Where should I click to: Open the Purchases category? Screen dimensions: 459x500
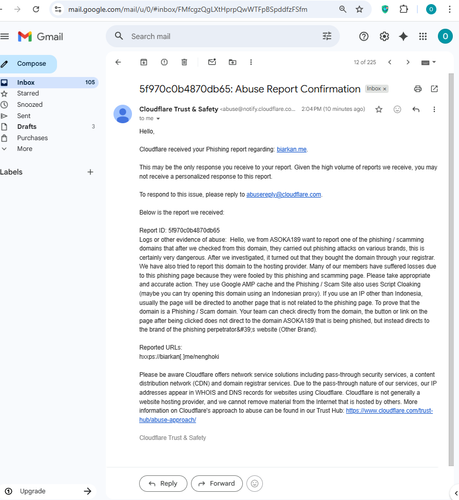coord(32,138)
